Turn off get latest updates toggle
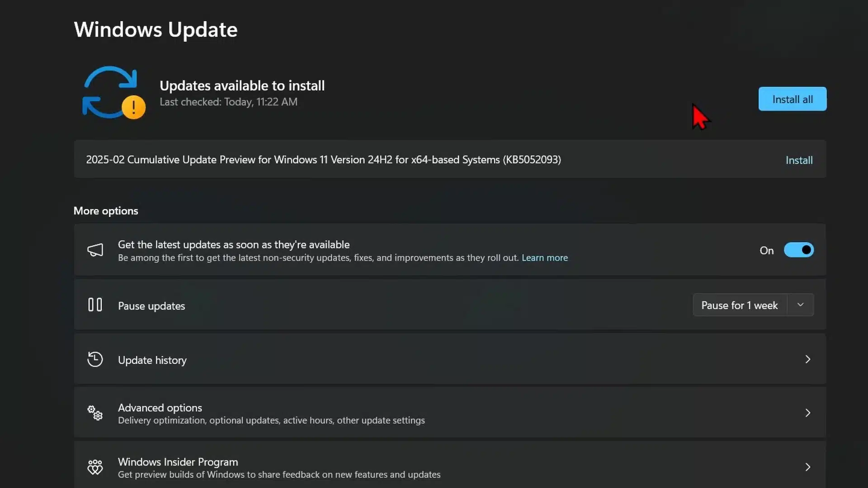Screen dimensions: 868x488 click(799, 250)
